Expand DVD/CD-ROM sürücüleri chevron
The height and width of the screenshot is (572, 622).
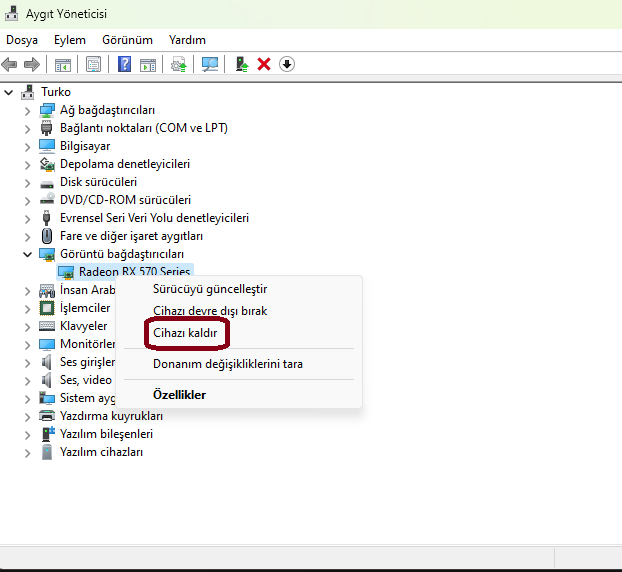27,201
